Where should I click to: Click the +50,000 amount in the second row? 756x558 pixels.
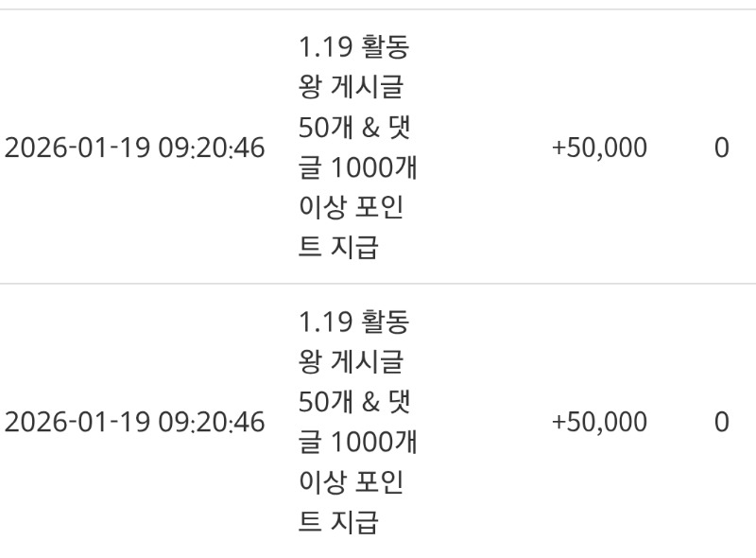599,422
